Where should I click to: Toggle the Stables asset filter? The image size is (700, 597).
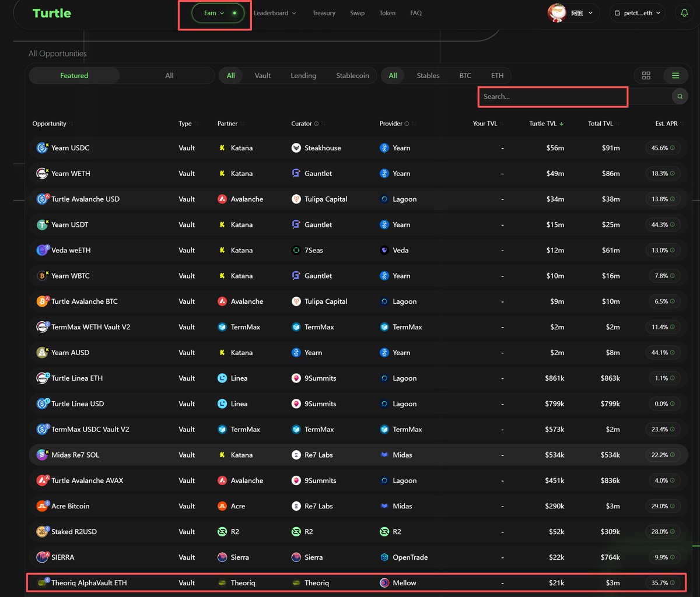[428, 76]
